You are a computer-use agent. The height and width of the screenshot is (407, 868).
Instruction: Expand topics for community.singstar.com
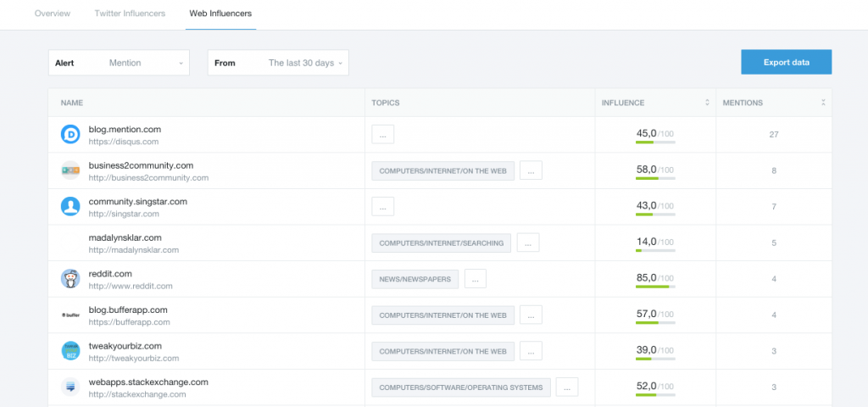tap(382, 207)
